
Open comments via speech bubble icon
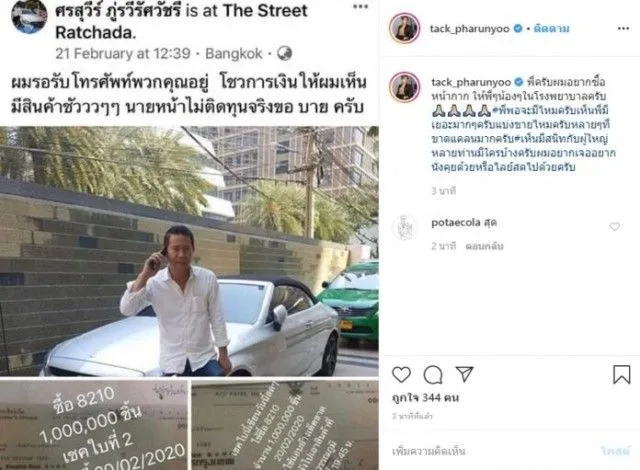click(433, 375)
